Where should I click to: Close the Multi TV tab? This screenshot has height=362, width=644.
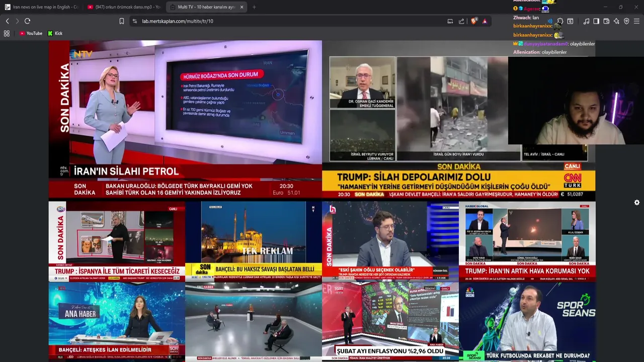tap(242, 7)
